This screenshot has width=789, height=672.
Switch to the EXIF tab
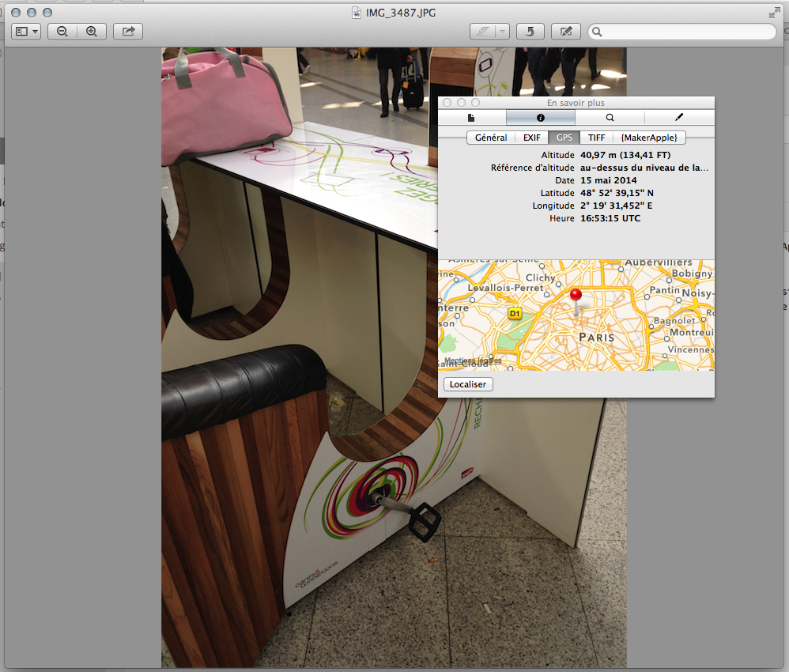point(532,138)
